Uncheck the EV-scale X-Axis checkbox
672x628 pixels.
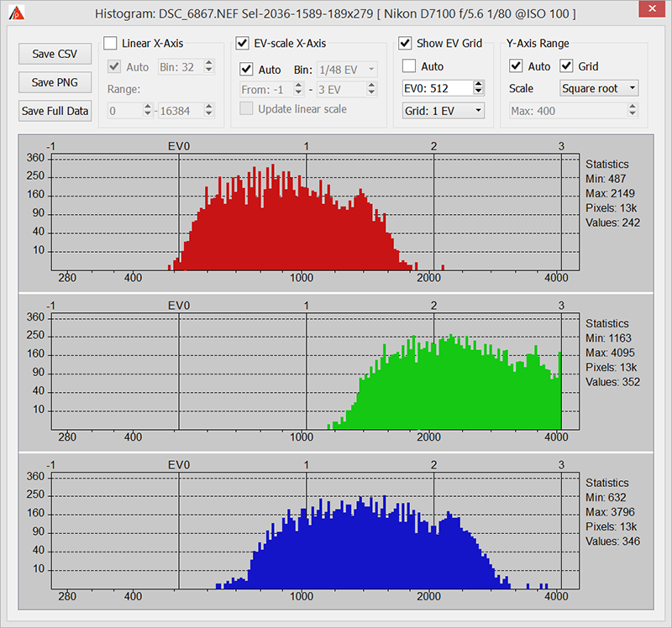click(x=243, y=44)
